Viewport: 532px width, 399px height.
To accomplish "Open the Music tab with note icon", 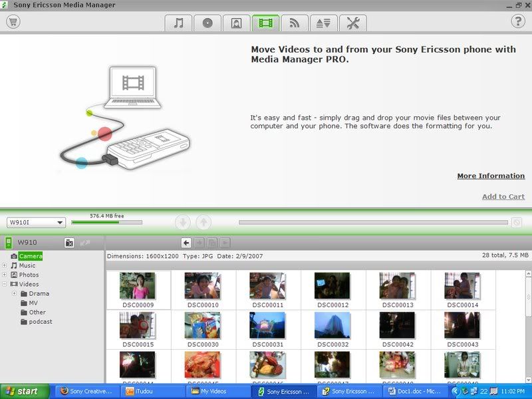I will [178, 23].
